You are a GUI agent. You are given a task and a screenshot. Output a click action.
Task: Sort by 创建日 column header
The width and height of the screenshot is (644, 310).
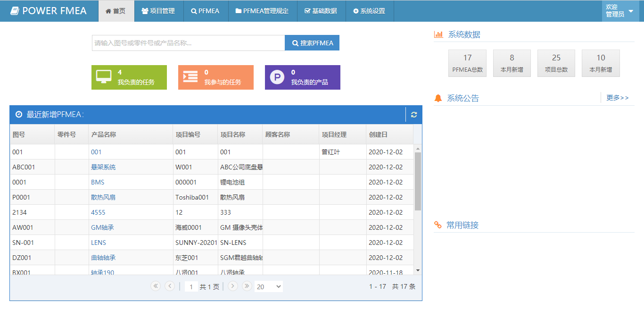click(x=390, y=134)
